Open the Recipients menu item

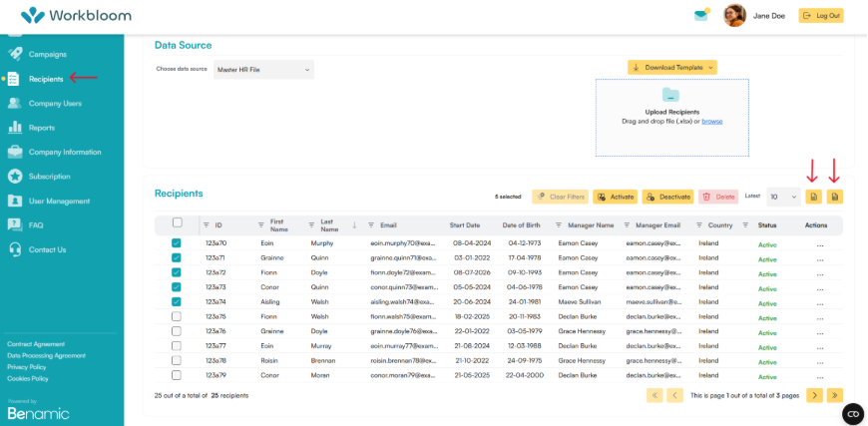pyautogui.click(x=46, y=79)
